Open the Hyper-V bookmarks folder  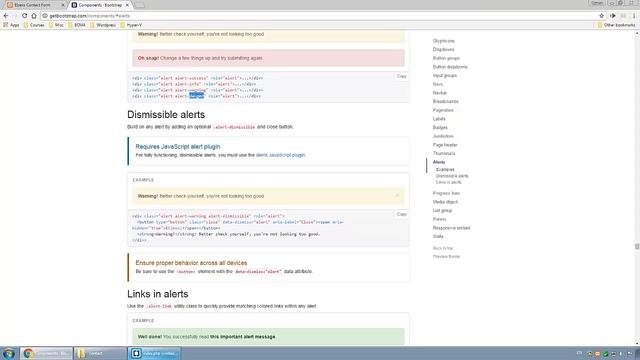[131, 25]
